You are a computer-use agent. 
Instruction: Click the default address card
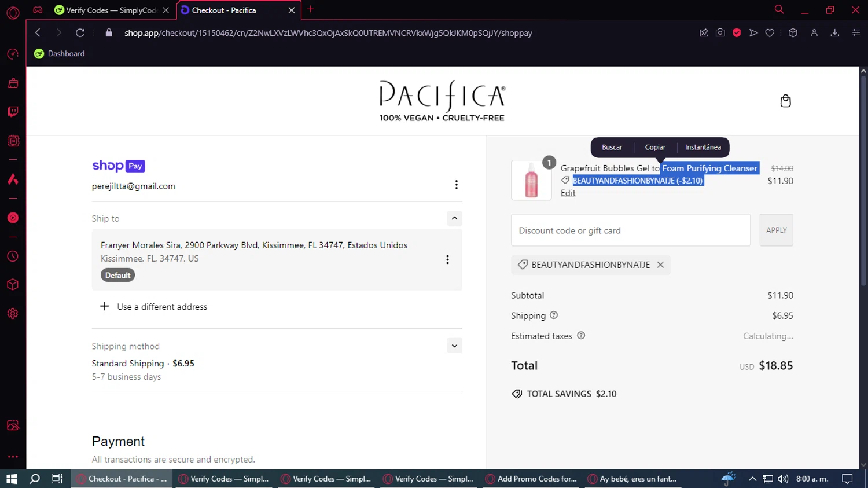[277, 260]
